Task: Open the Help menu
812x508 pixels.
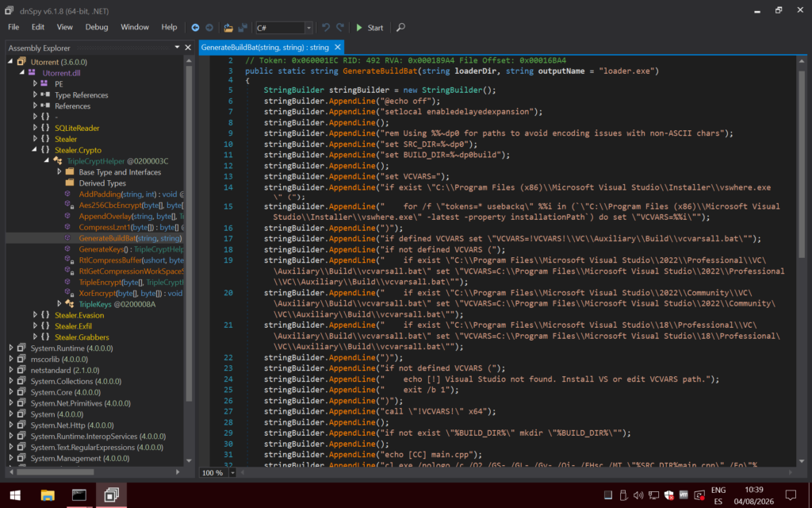Action: 169,27
